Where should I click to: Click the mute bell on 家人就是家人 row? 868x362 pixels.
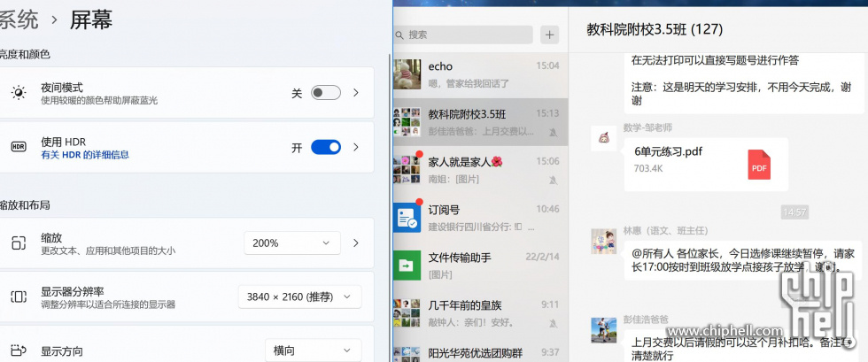point(553,180)
